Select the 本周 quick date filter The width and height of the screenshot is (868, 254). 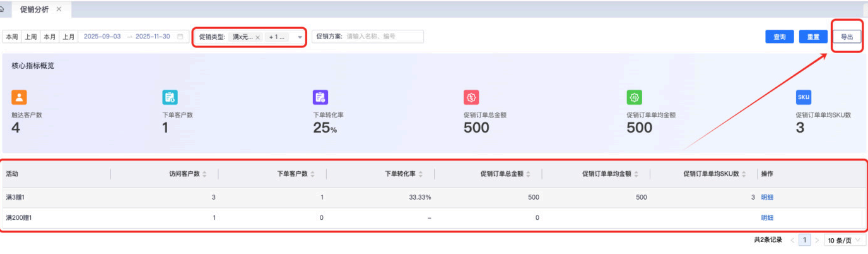(x=12, y=37)
